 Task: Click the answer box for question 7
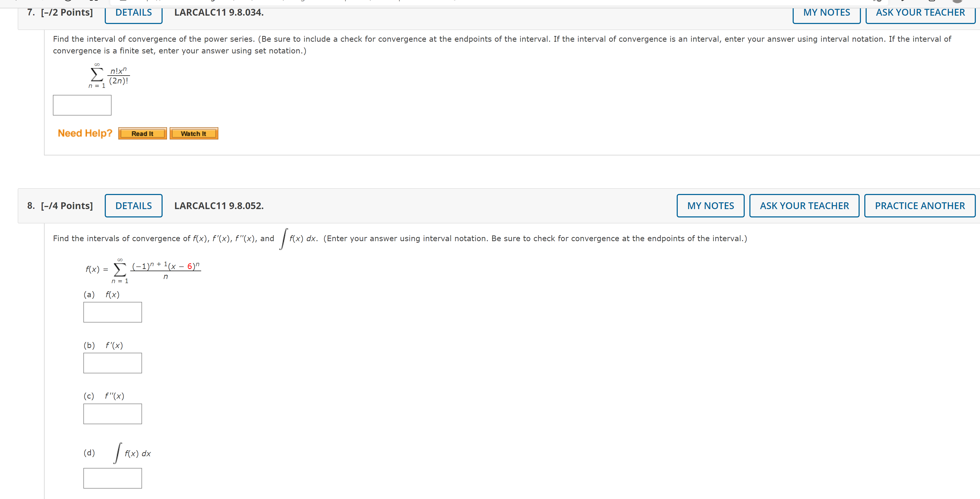point(82,105)
